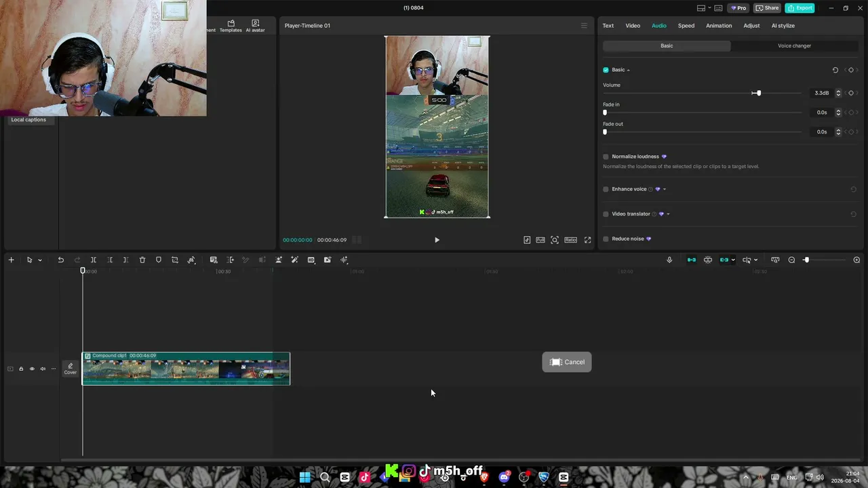Viewport: 868px width, 488px height.
Task: Switch to the Video tab
Action: pos(633,26)
